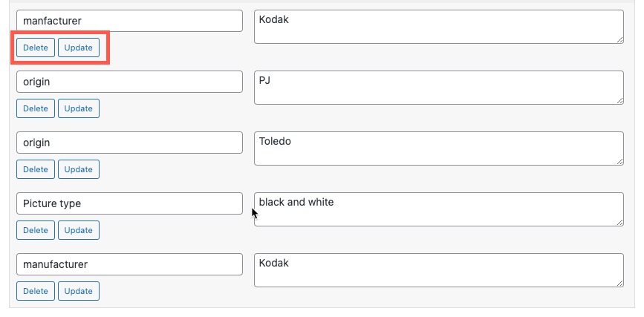644x317 pixels.
Task: Delete the origin field with value Toledo
Action: 35,169
